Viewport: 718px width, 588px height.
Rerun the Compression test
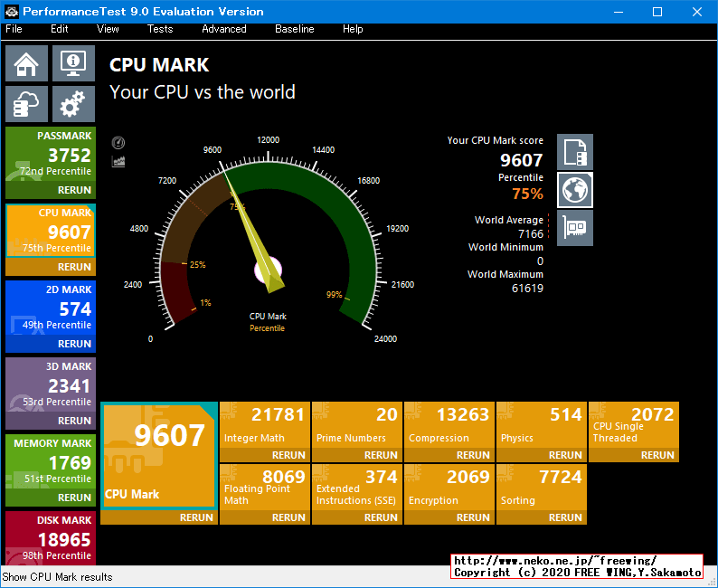click(449, 455)
